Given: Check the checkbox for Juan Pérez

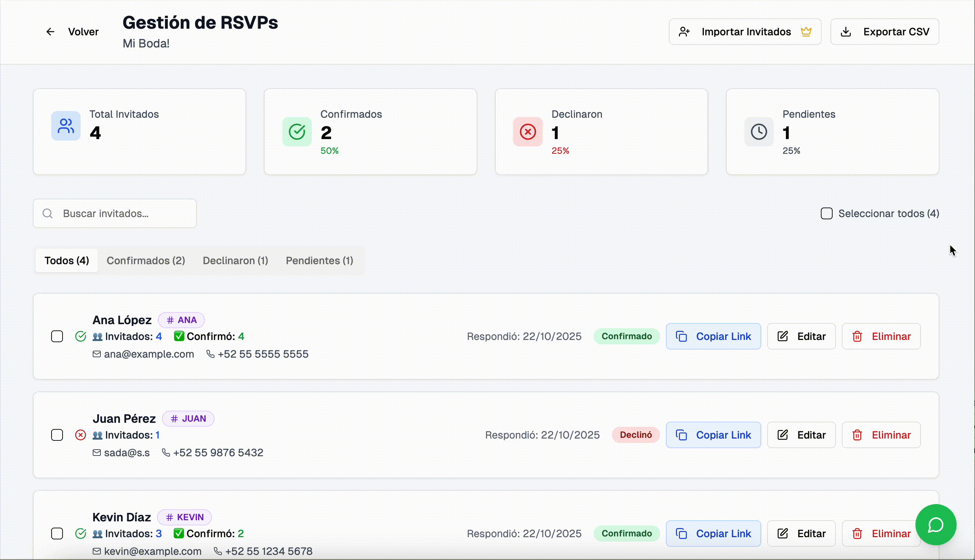Looking at the screenshot, I should pos(57,435).
